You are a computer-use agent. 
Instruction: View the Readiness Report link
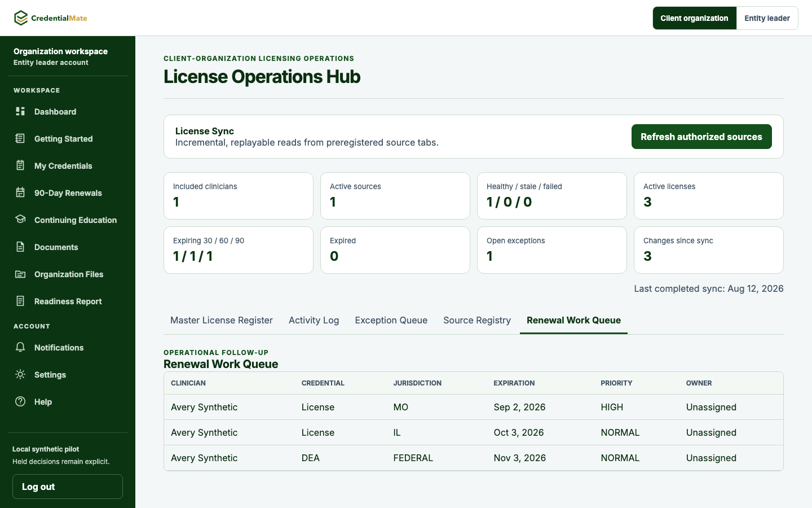[x=68, y=301]
